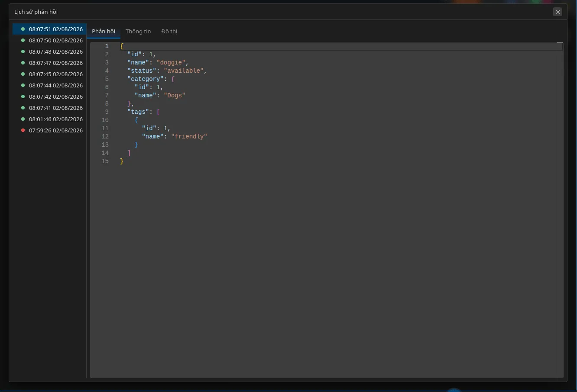The image size is (577, 392).
Task: Select history entry 08:07:44 02/08/2026
Action: tap(49, 85)
